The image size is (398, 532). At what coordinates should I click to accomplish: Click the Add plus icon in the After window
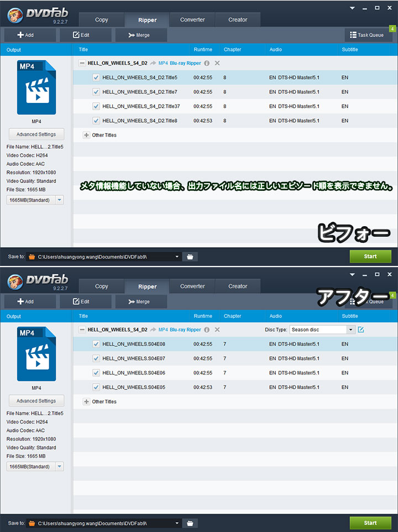(20, 301)
